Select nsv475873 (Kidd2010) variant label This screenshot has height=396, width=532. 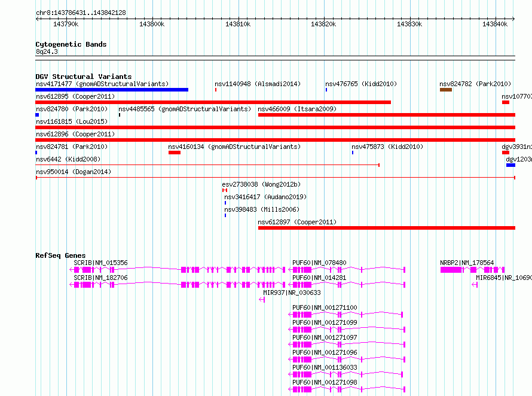387,147
